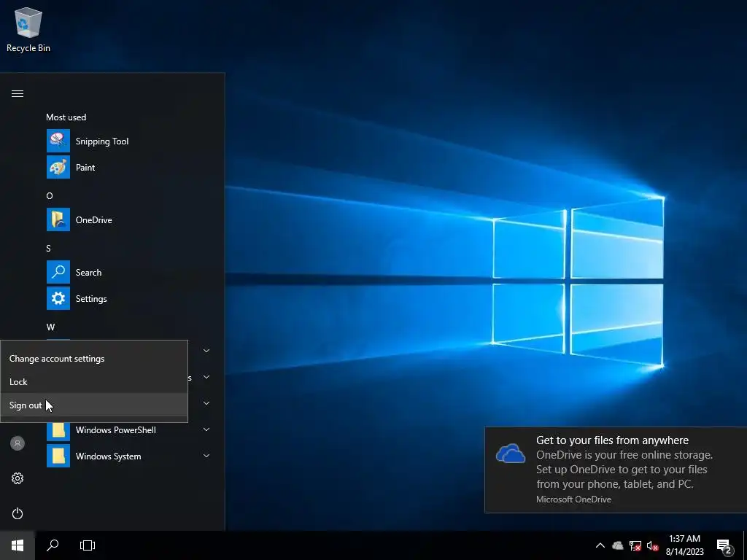Click the letter O group header
747x560 pixels.
50,195
